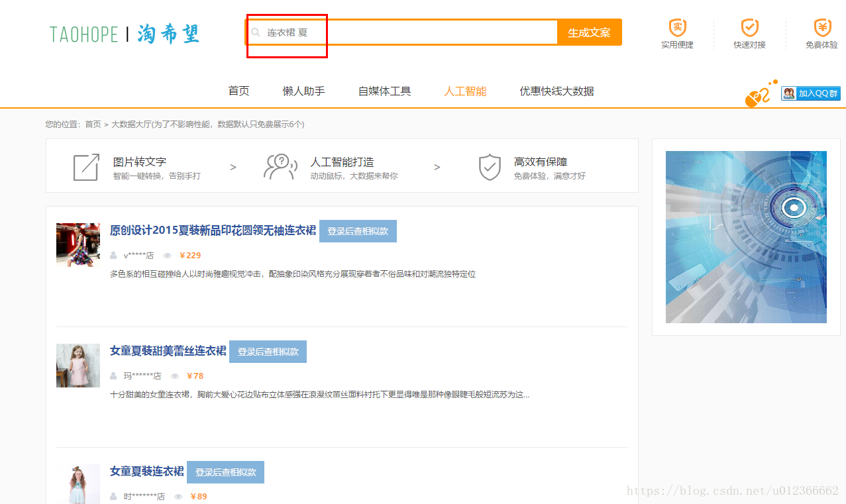
Task: Click the 高效有保障 heading text
Action: (541, 162)
